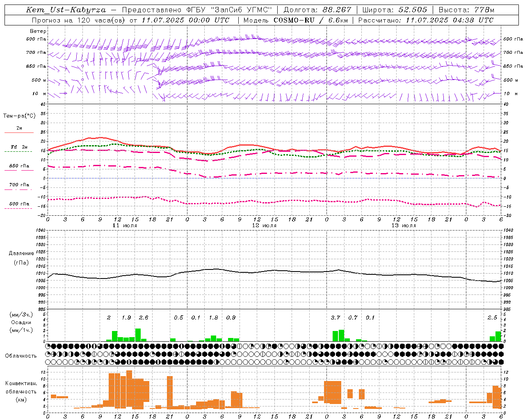The image size is (525, 420).
Task: Select the Долгота: 88.267 header value
Action: (317, 10)
